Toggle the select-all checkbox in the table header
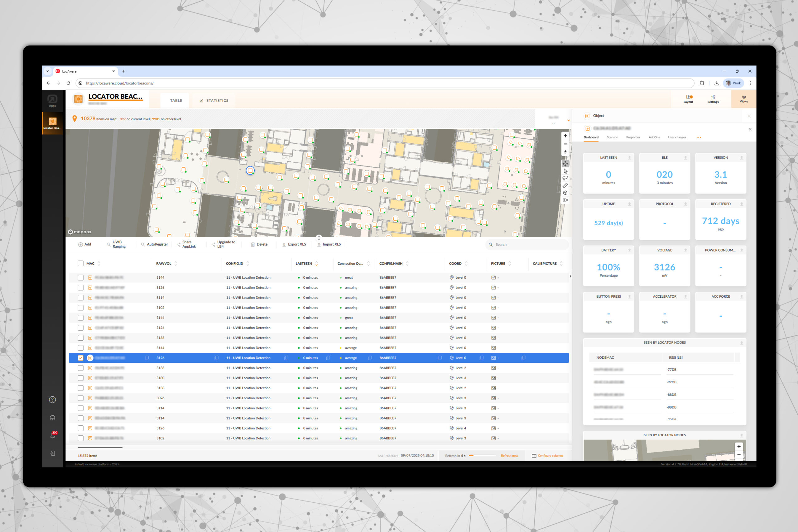Screen dimensions: 798x532 pos(80,263)
